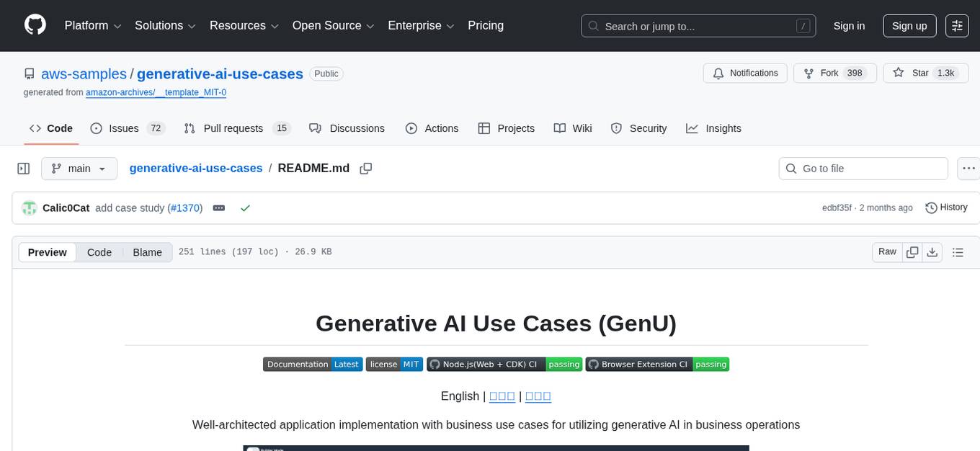Download the raw README file

(x=932, y=252)
